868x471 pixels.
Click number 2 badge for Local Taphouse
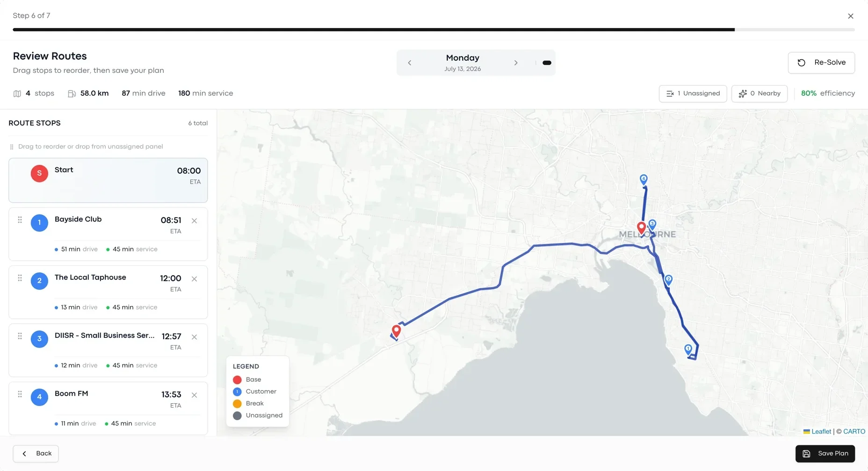click(x=39, y=281)
